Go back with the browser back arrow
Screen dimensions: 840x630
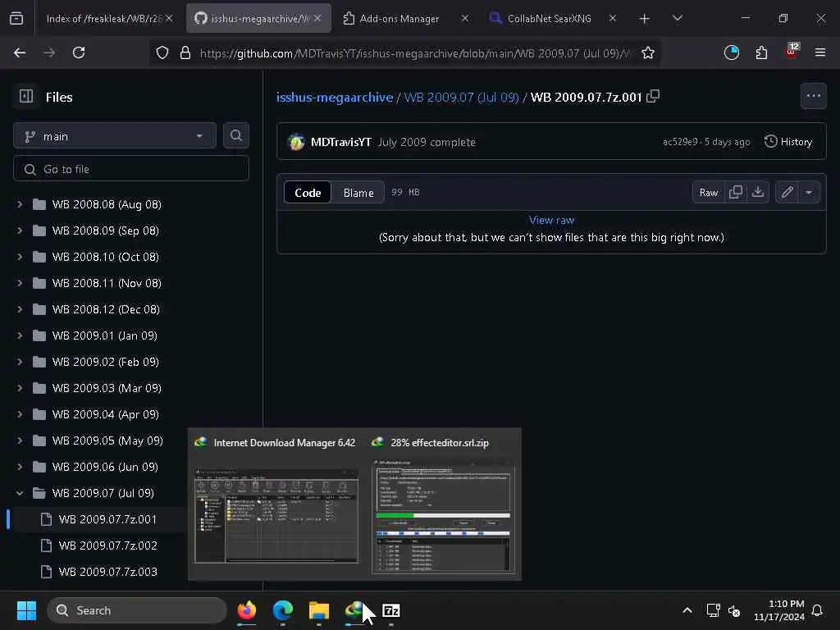(20, 52)
